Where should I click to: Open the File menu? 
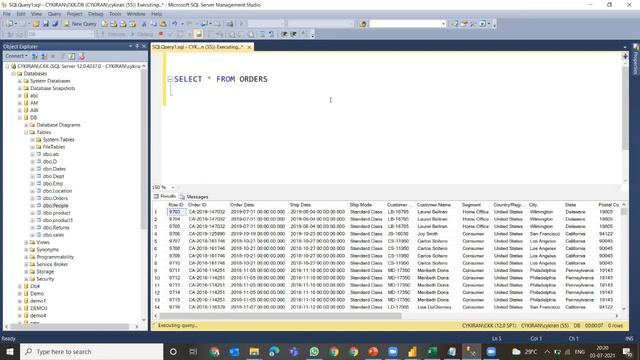[7, 14]
